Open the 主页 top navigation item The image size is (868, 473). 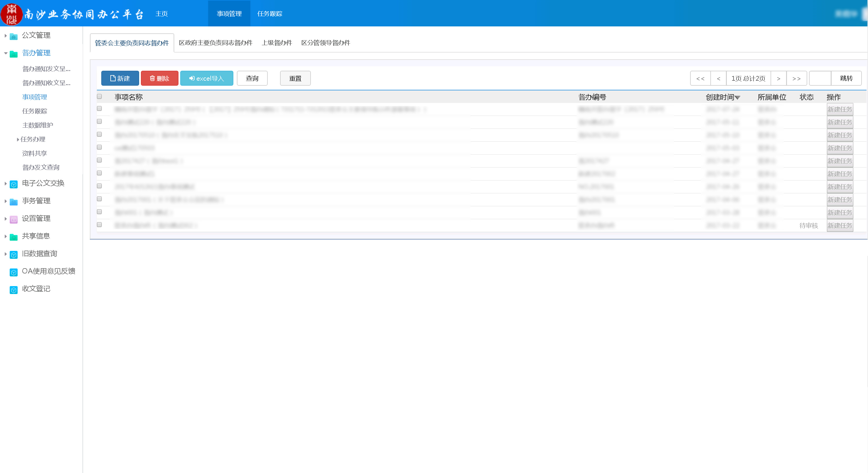point(161,14)
